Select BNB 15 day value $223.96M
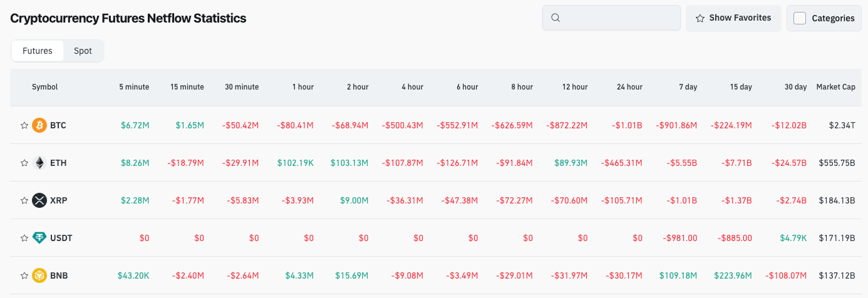This screenshot has height=298, width=868. click(733, 275)
